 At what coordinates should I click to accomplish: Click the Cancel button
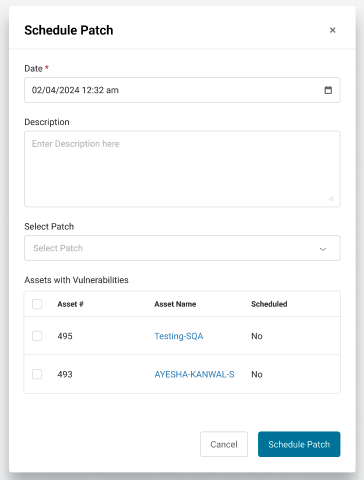click(x=224, y=444)
